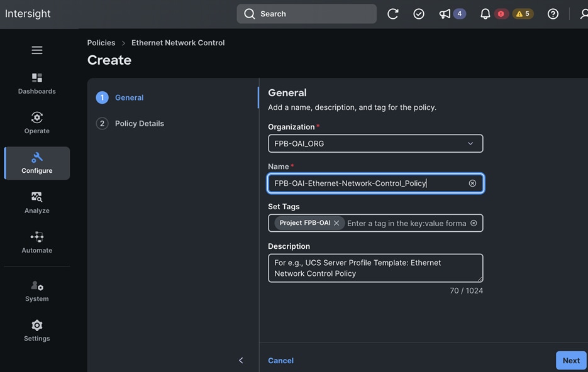Click the Next button
The image size is (588, 372).
pyautogui.click(x=571, y=361)
